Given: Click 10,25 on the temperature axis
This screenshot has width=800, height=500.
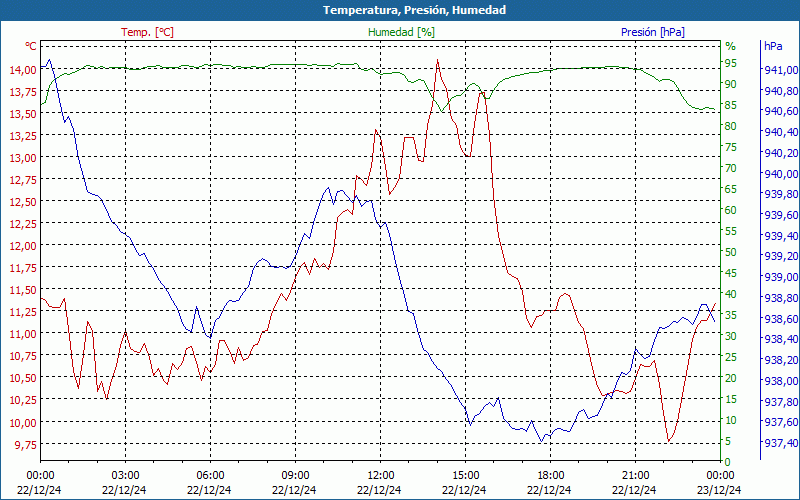Looking at the screenshot, I should point(23,399).
